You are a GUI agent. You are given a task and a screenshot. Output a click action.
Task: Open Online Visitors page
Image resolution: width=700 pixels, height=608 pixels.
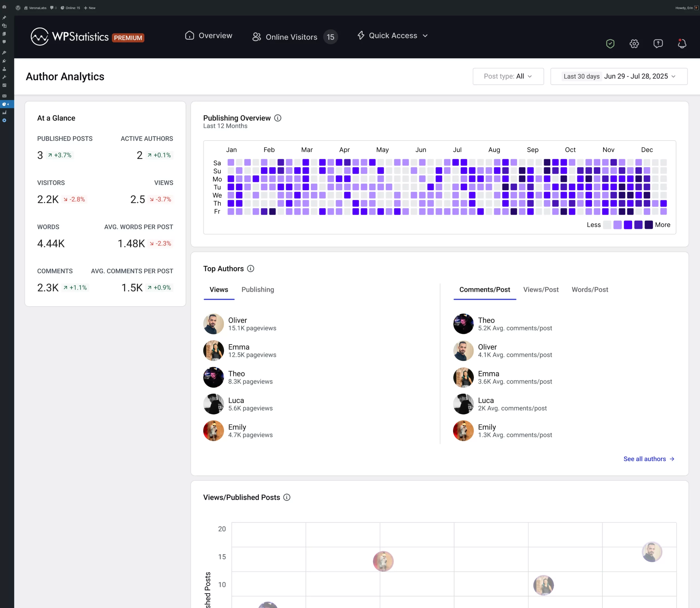285,37
